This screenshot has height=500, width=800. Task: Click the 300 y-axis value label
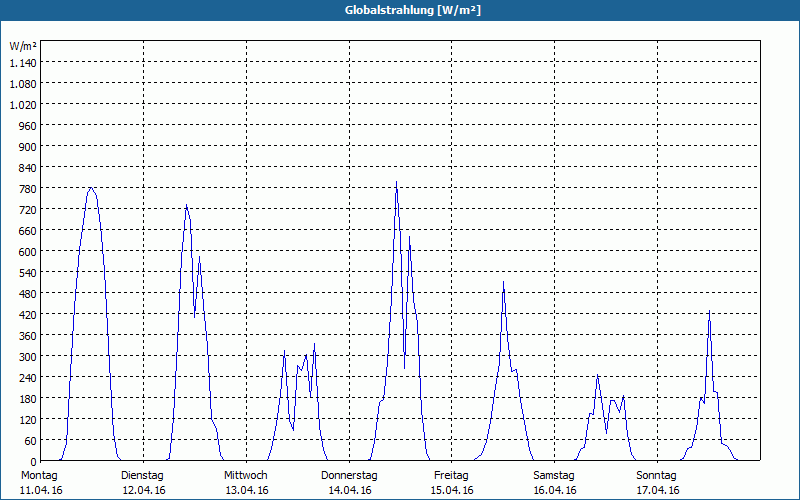[28, 357]
